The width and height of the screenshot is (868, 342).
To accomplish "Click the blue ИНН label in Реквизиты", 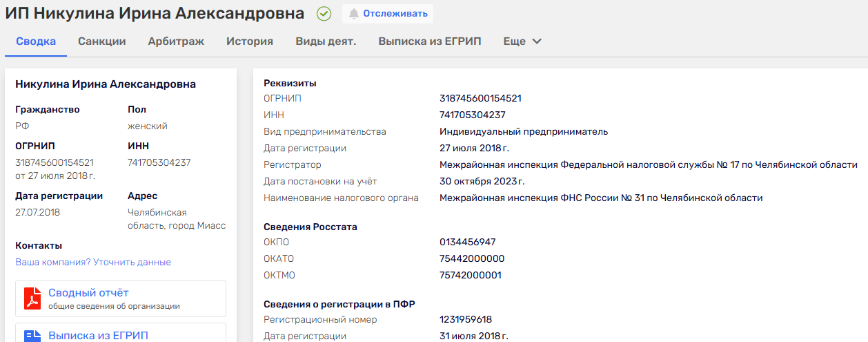I will coord(274,115).
